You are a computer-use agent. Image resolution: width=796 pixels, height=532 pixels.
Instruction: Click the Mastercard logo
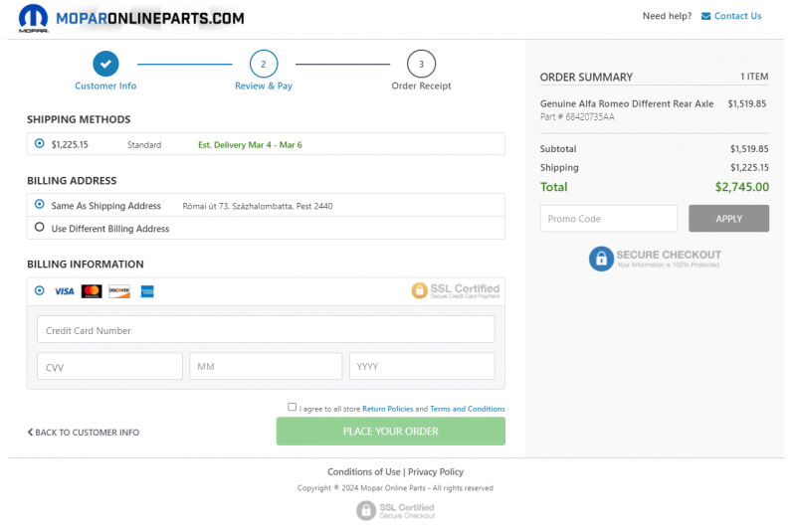pos(92,291)
